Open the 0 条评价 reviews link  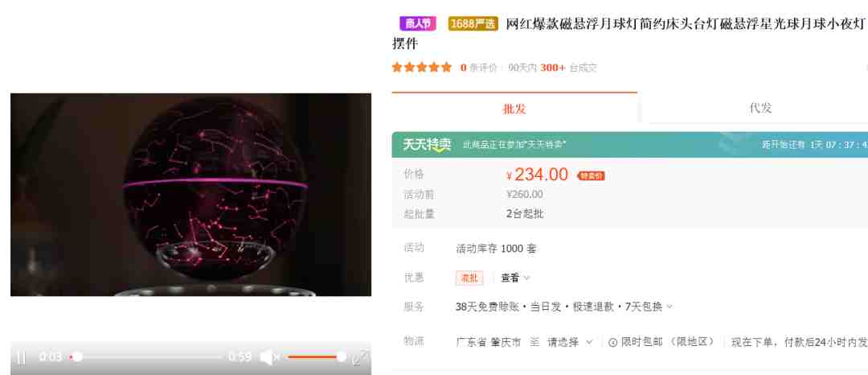479,68
